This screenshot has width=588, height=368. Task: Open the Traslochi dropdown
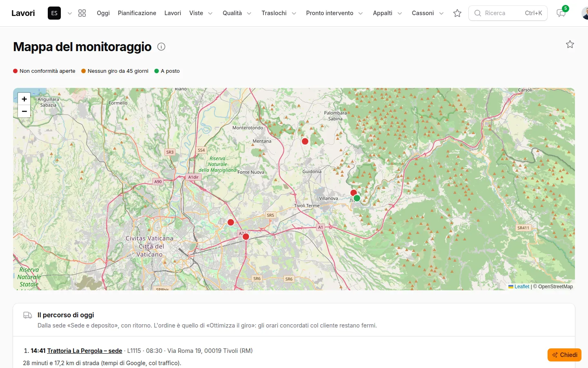pos(279,13)
